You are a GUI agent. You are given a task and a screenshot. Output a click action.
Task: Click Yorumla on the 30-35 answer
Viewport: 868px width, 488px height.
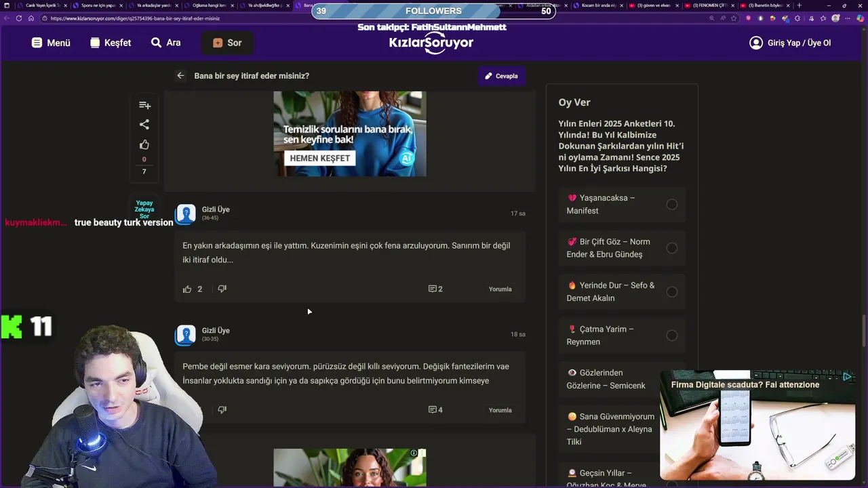pyautogui.click(x=500, y=410)
